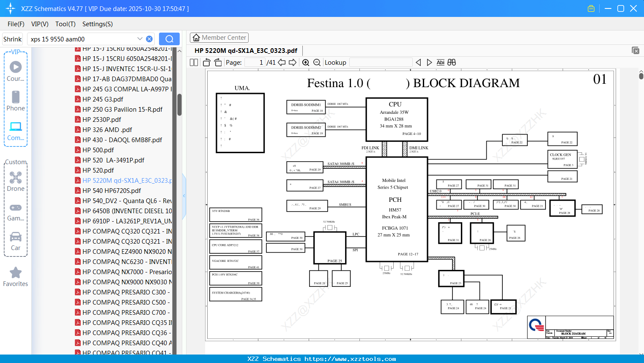Viewport: 644px width, 363px height.
Task: Go to previous page arrow
Action: (x=282, y=62)
